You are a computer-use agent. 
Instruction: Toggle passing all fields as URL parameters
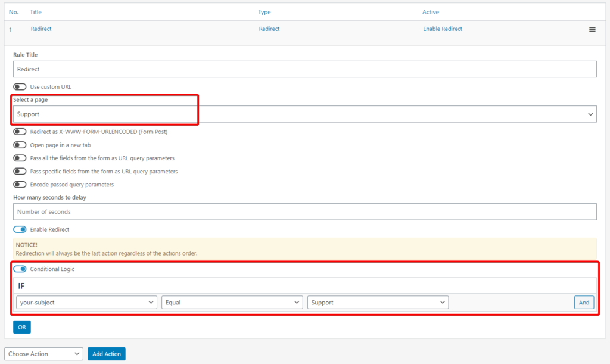[x=20, y=158]
